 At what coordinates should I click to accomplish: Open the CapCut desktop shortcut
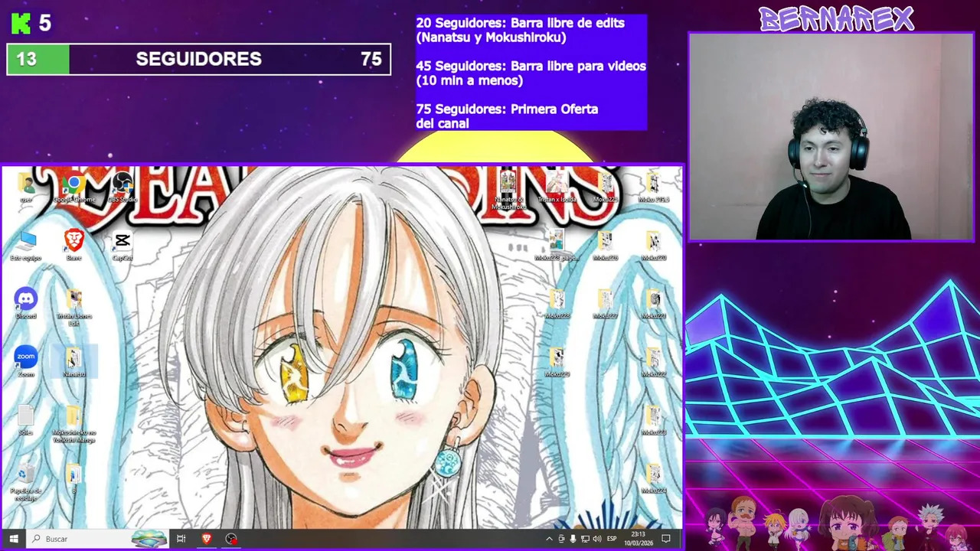(122, 246)
